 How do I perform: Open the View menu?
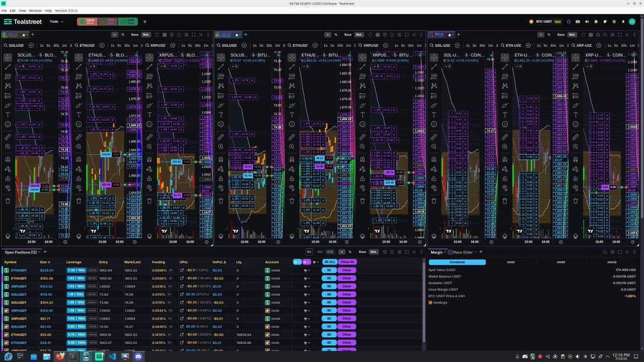(x=22, y=10)
